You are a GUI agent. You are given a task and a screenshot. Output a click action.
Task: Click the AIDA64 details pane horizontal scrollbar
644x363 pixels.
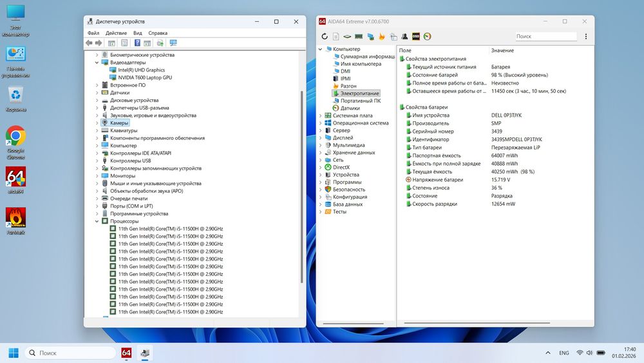(x=477, y=323)
